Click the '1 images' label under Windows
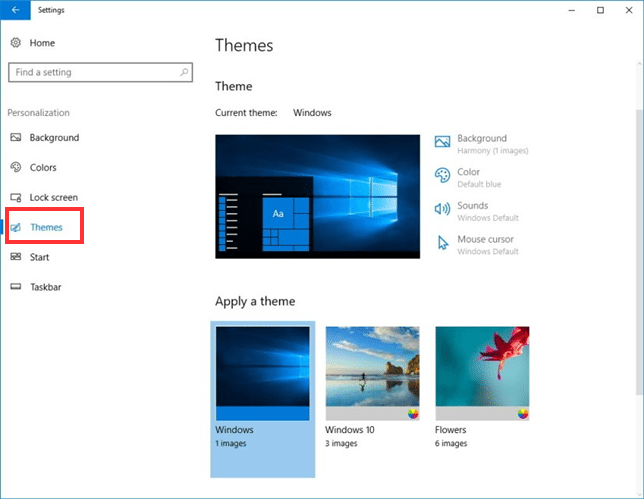The width and height of the screenshot is (644, 499). (231, 444)
